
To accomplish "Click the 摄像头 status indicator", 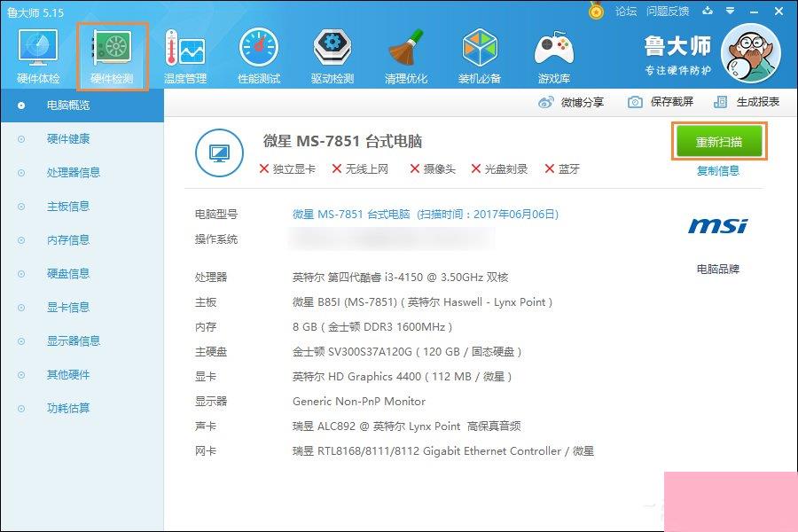I will 433,168.
